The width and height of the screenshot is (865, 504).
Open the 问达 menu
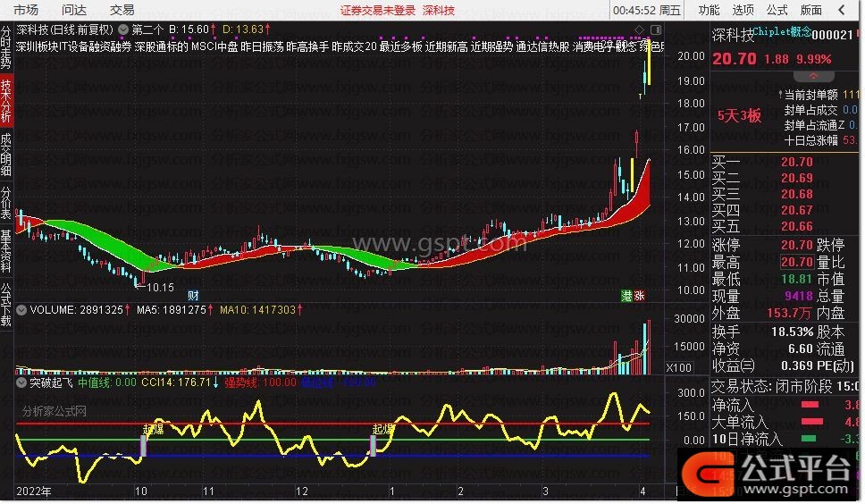[x=74, y=10]
